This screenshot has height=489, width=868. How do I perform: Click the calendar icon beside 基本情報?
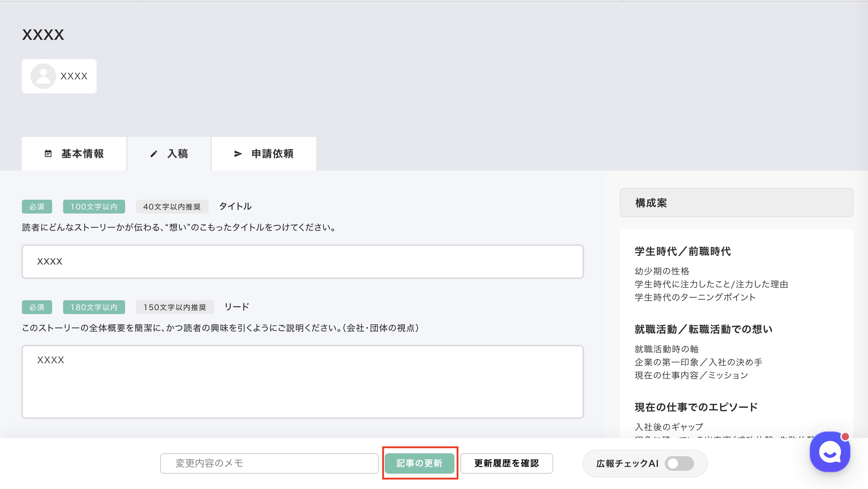(48, 154)
